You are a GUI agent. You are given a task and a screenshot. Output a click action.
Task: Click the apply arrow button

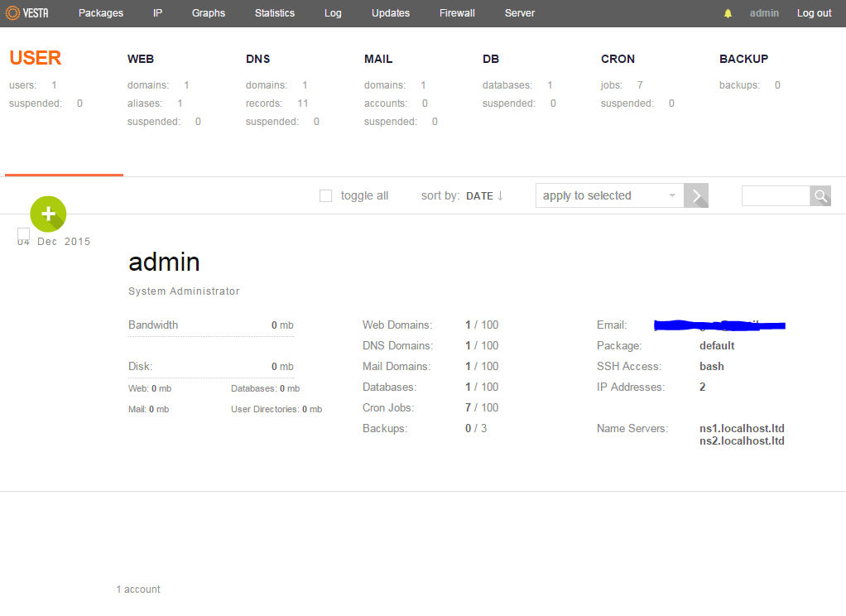pyautogui.click(x=696, y=195)
